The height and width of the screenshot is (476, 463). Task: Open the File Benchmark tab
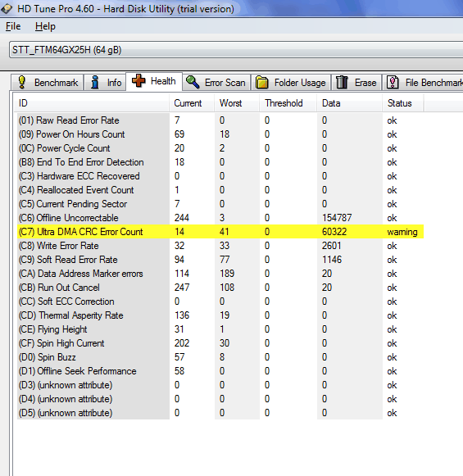[423, 82]
